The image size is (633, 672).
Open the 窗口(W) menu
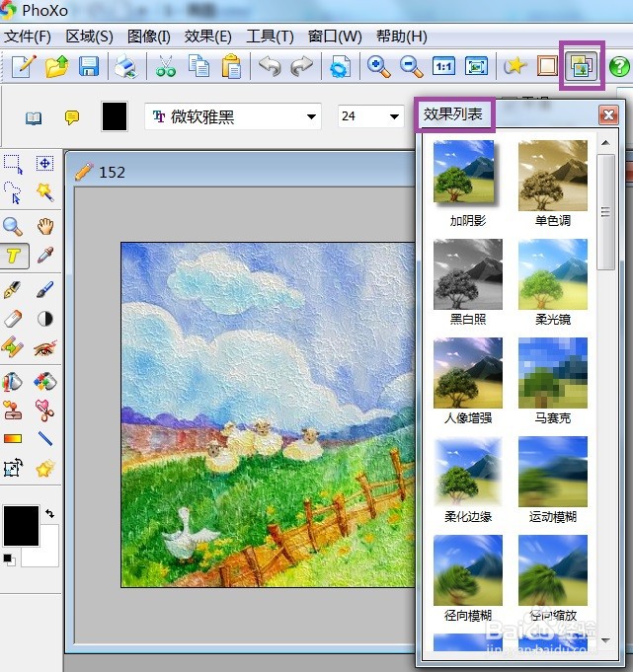[x=335, y=37]
